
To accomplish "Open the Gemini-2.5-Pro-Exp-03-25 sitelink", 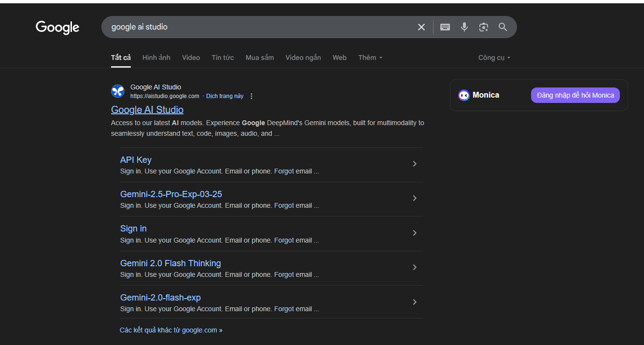I will pos(171,194).
